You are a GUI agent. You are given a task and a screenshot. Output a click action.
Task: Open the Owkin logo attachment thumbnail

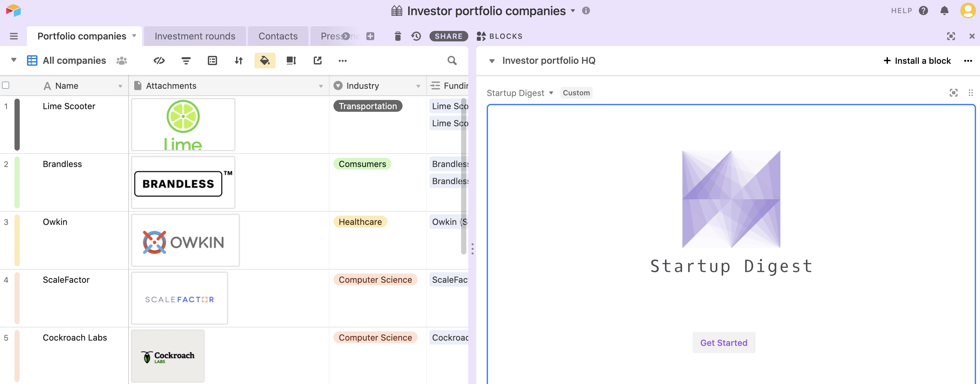185,240
